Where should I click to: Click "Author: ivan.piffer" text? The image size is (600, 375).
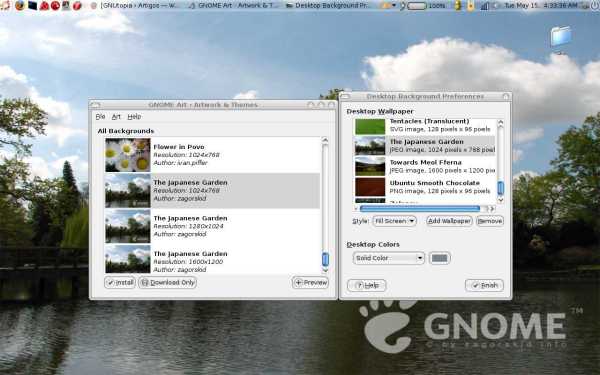(x=180, y=163)
